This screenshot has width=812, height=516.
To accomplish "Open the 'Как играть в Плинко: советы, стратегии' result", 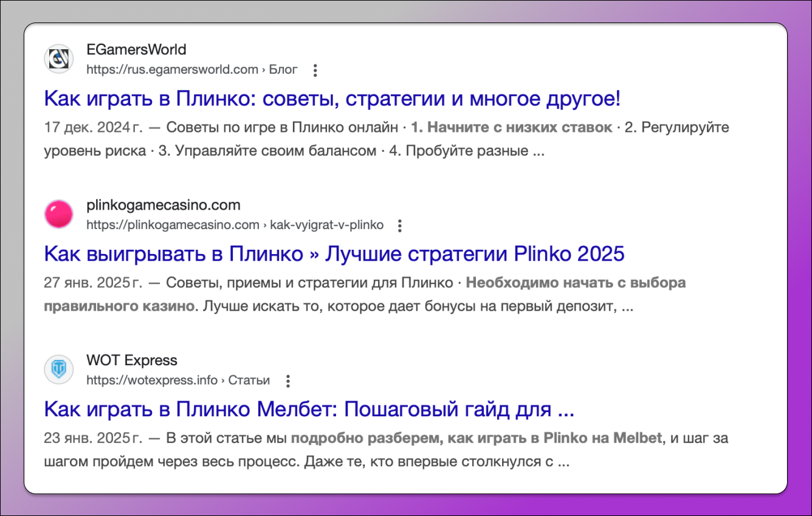I will coord(332,98).
